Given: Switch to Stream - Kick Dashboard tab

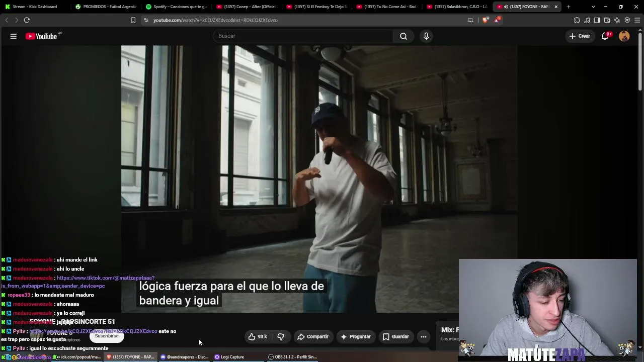Looking at the screenshot, I should point(34,7).
